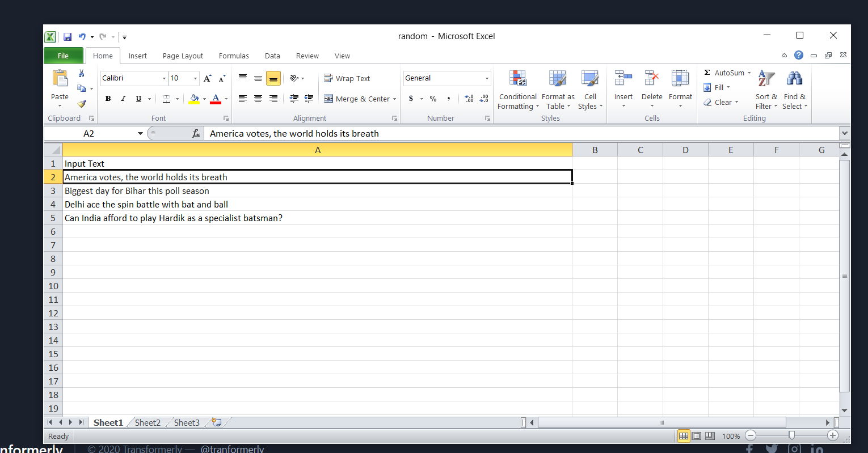Toggle Underline formatting
The image size is (868, 453).
138,99
